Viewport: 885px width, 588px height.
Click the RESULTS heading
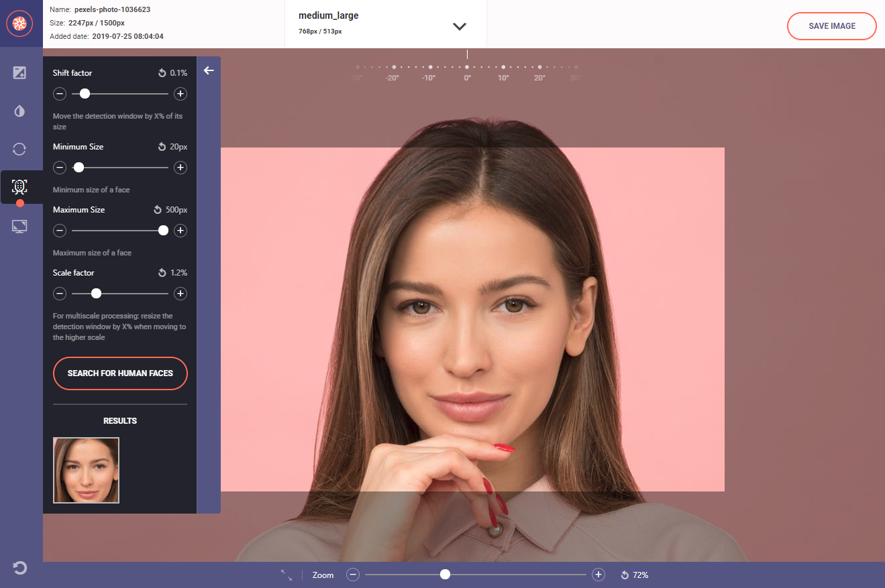tap(120, 421)
